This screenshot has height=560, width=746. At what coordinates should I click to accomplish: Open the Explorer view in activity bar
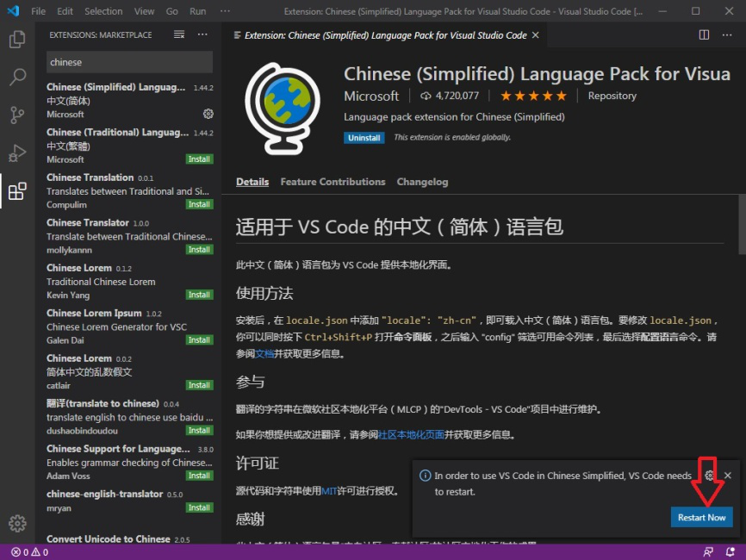click(x=17, y=40)
